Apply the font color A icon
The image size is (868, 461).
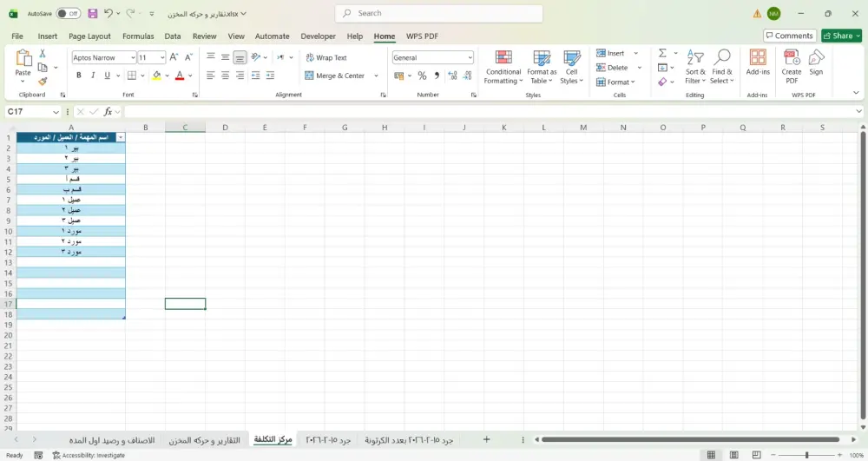pyautogui.click(x=180, y=76)
